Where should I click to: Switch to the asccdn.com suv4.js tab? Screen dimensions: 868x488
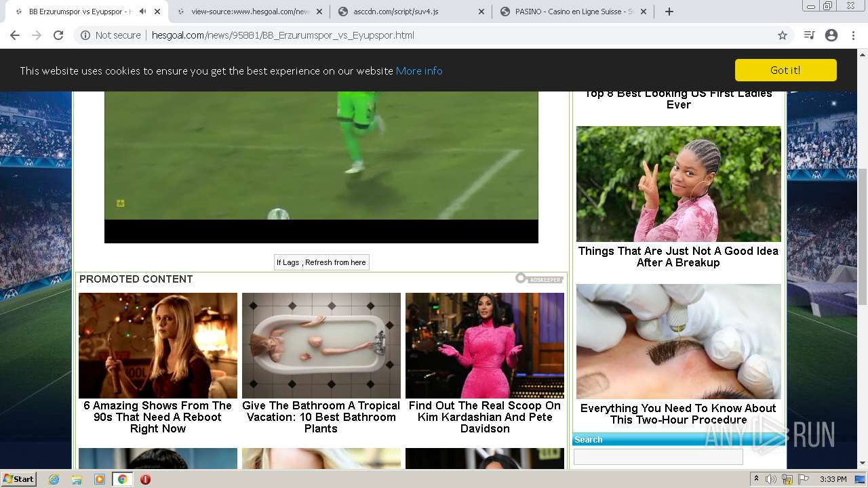point(411,12)
